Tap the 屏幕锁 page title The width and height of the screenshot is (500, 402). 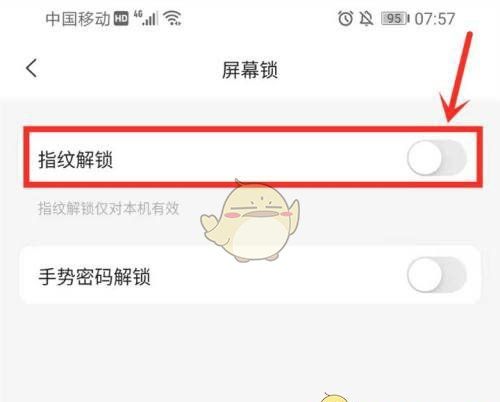pyautogui.click(x=250, y=70)
